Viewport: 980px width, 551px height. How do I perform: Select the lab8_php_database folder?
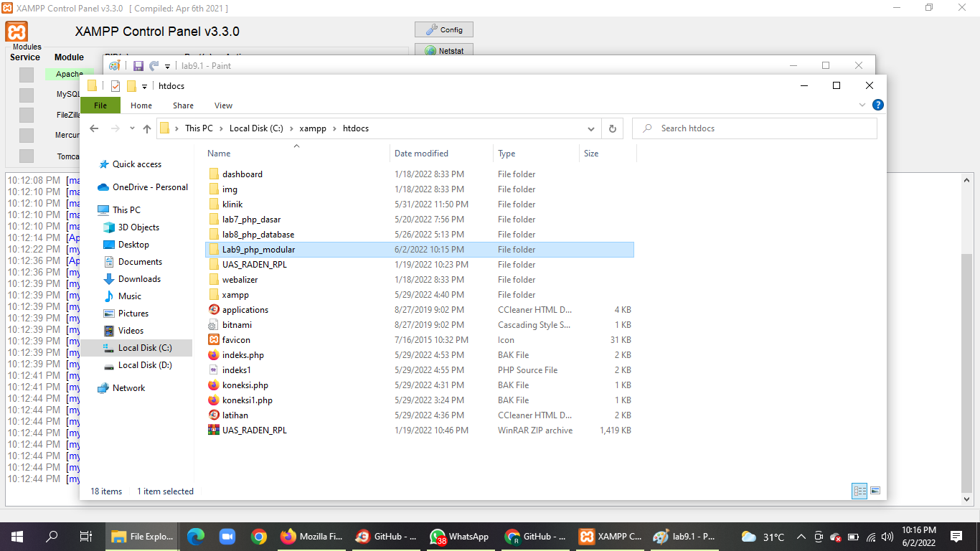tap(258, 235)
